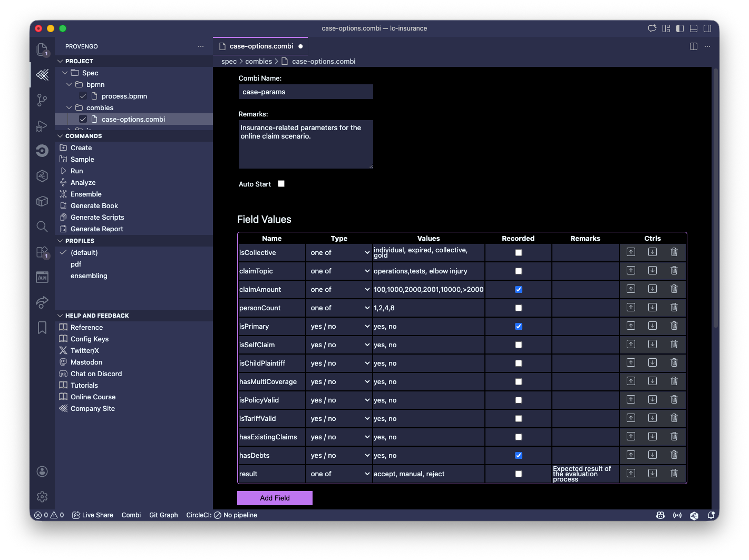Split the editor right
Screen dimensions: 749x560
[693, 46]
